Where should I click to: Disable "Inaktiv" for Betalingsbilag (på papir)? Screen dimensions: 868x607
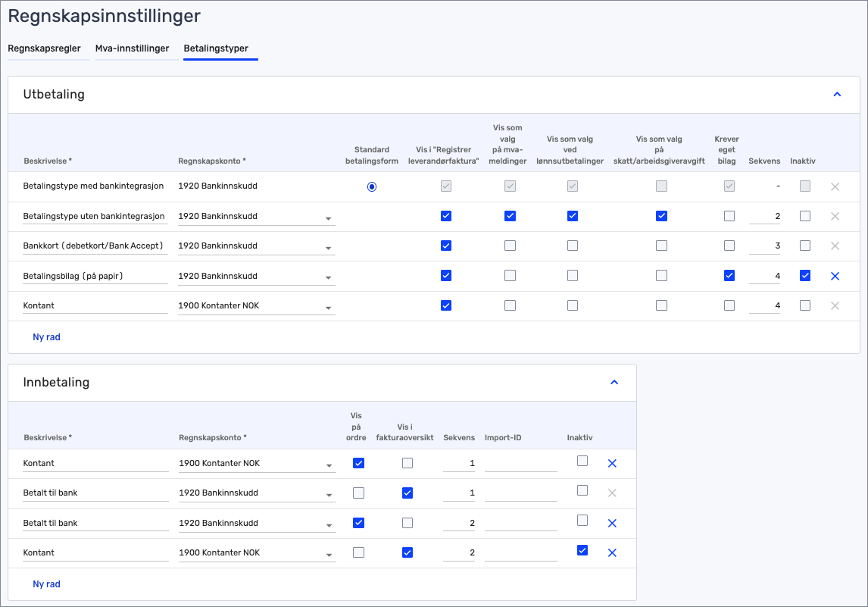pyautogui.click(x=804, y=276)
